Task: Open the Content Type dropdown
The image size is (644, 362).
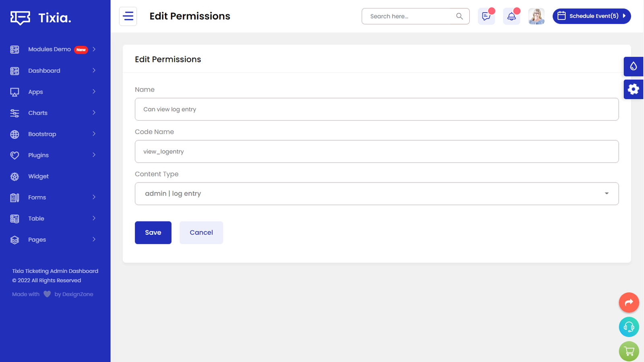Action: [376, 194]
